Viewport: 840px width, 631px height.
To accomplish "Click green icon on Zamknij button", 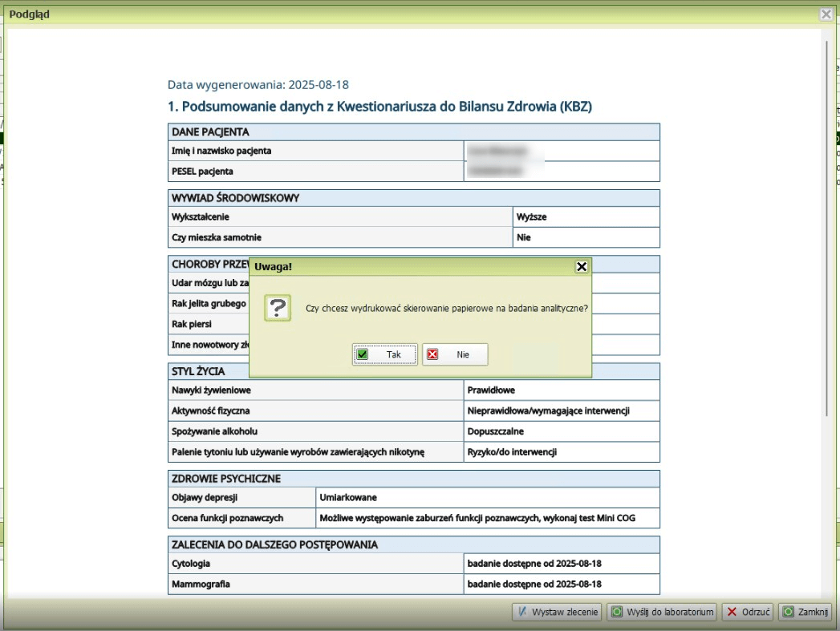I will point(789,611).
